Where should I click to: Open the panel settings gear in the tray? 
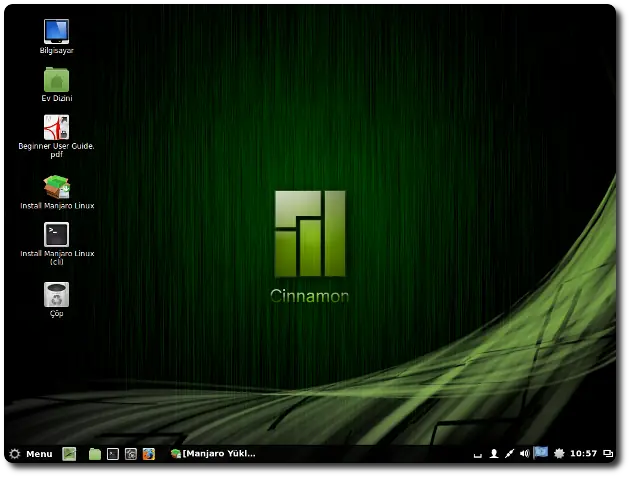click(559, 454)
